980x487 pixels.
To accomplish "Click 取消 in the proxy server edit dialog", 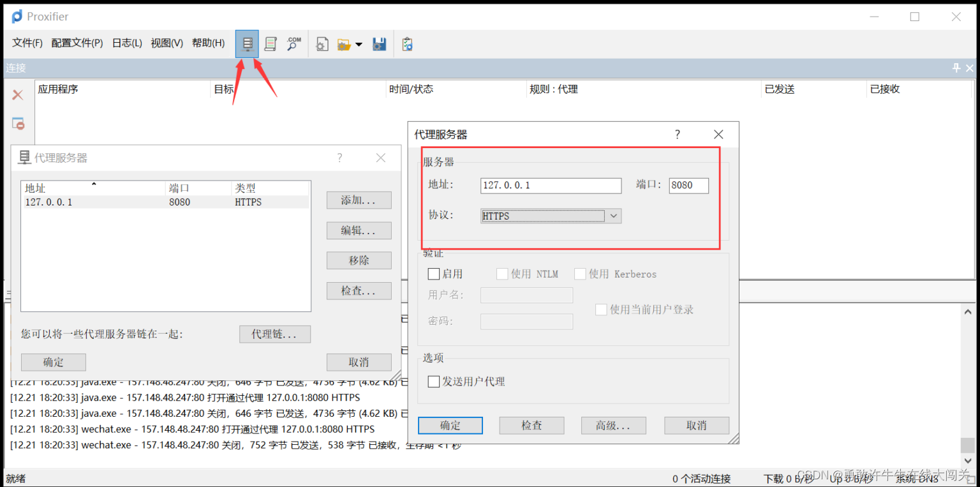I will [x=697, y=425].
